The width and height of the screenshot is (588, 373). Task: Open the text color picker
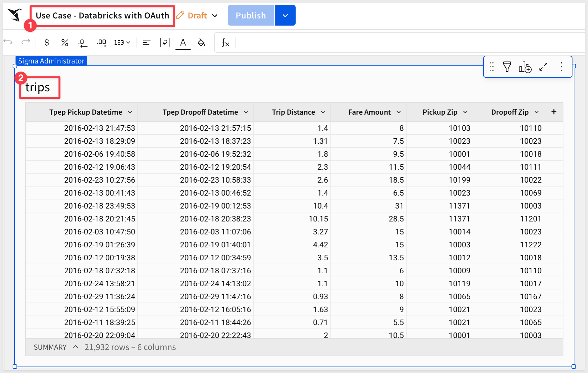[183, 42]
